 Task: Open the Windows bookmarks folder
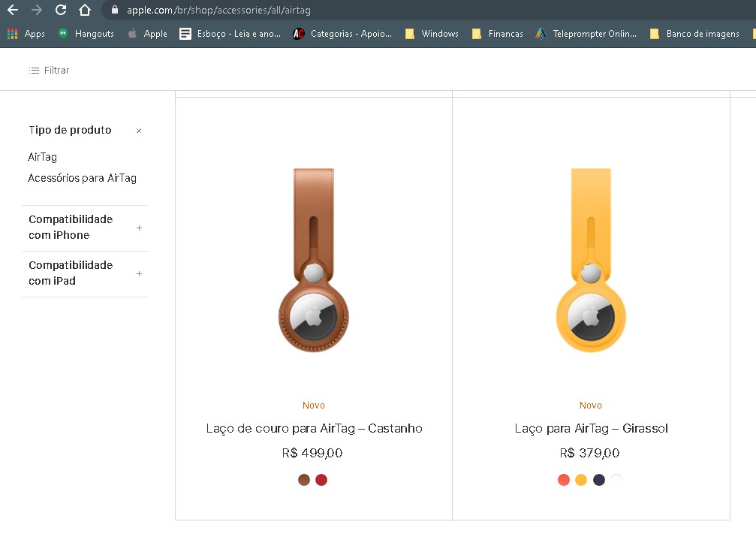click(x=432, y=33)
